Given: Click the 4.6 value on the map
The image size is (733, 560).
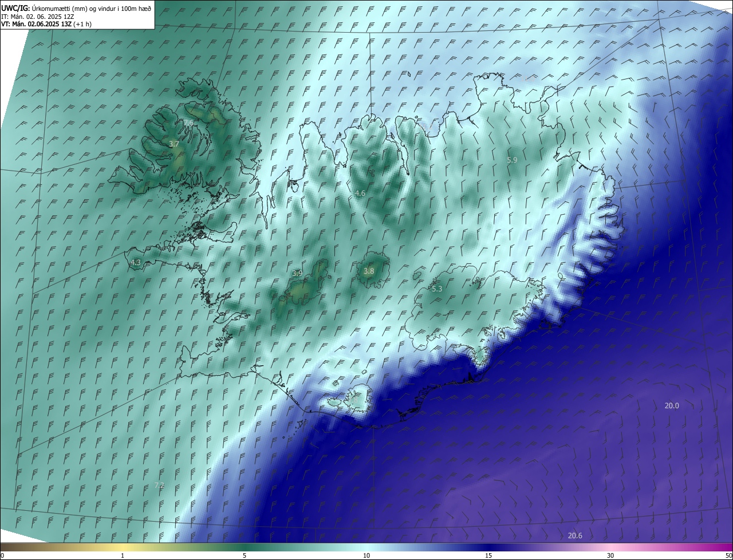Looking at the screenshot, I should tap(360, 194).
